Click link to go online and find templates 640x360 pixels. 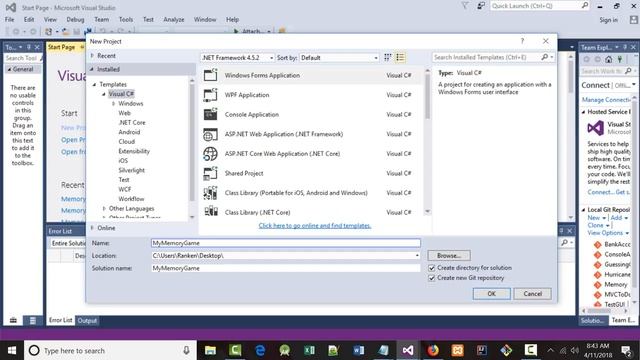coord(315,225)
